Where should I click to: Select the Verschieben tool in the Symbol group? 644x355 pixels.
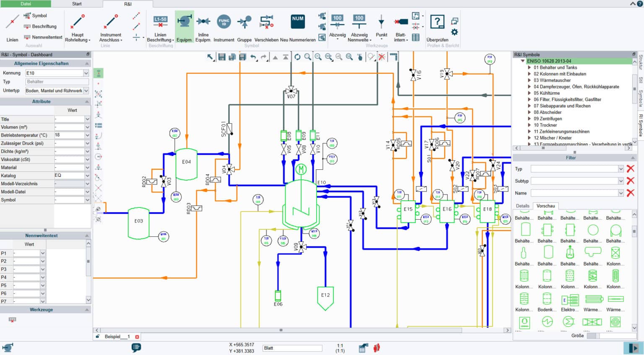click(267, 26)
